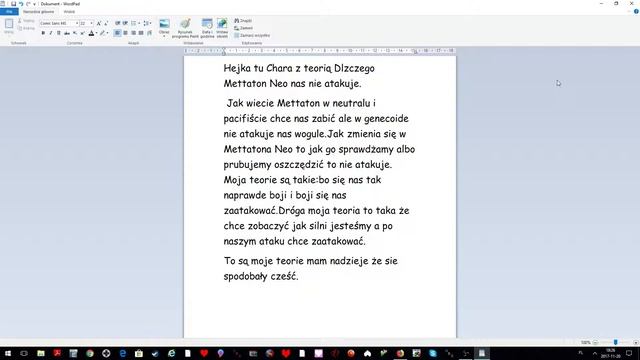Click the horizontal ruler above the page
The width and height of the screenshot is (640, 360).
[320, 51]
